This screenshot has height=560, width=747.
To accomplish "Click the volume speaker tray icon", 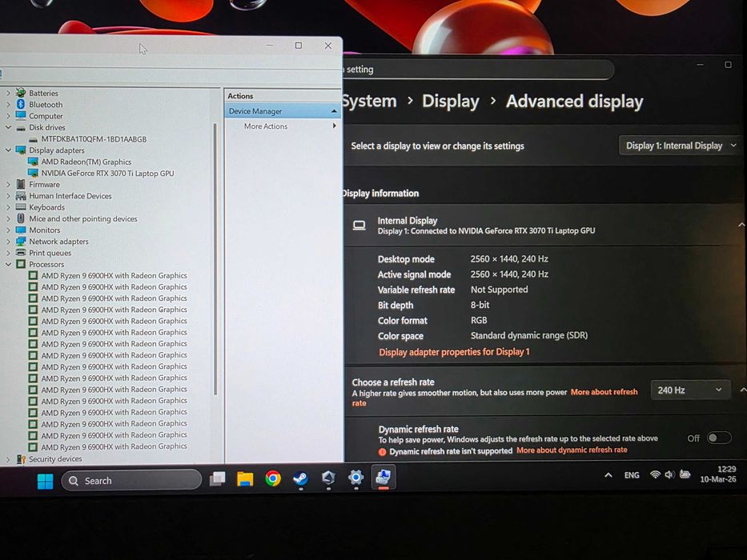I will [669, 474].
